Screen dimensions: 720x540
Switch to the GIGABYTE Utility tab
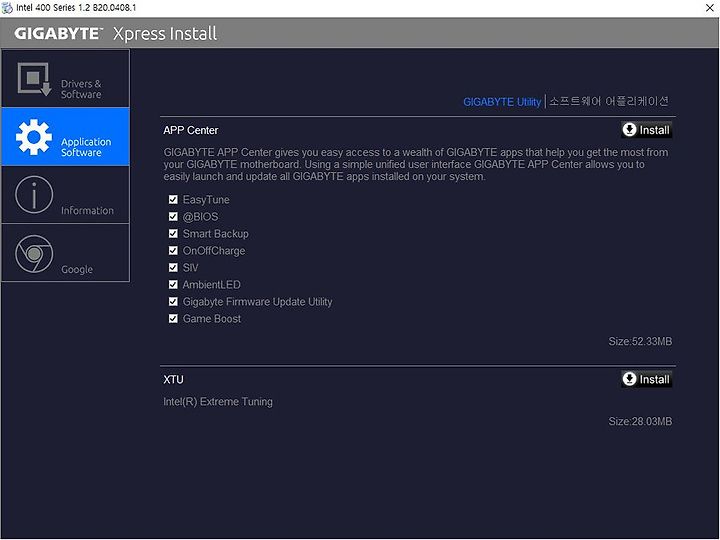click(x=502, y=102)
